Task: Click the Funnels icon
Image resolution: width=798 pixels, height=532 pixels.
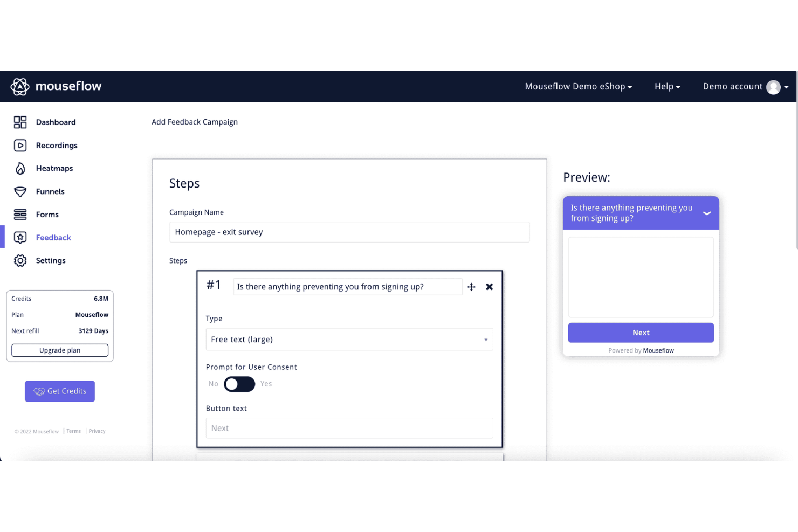Action: (x=20, y=191)
